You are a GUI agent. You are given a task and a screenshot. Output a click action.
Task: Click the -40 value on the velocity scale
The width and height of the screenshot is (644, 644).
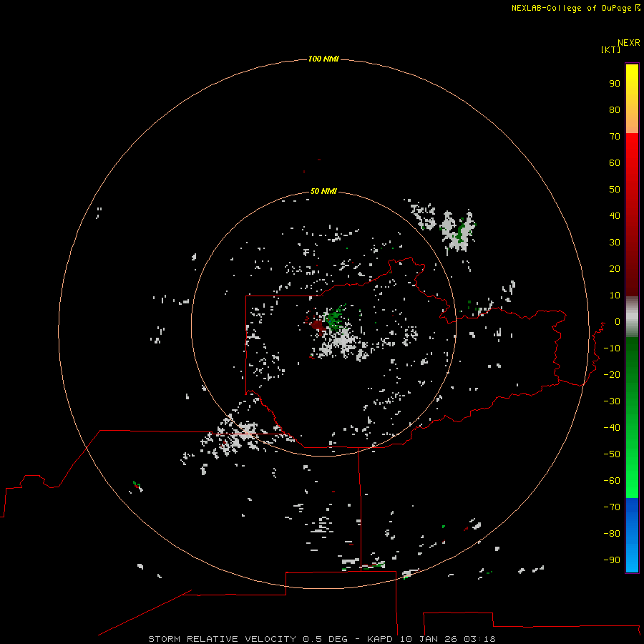pos(612,428)
